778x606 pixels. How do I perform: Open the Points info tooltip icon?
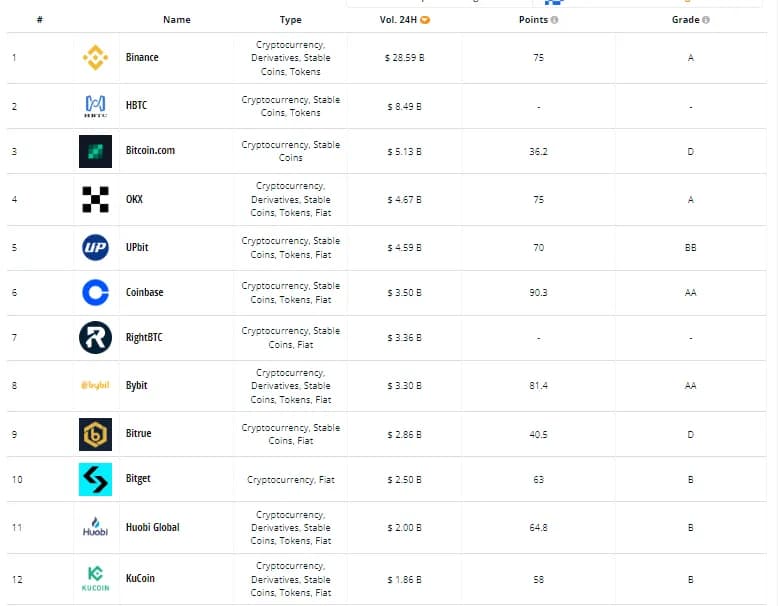[x=555, y=20]
